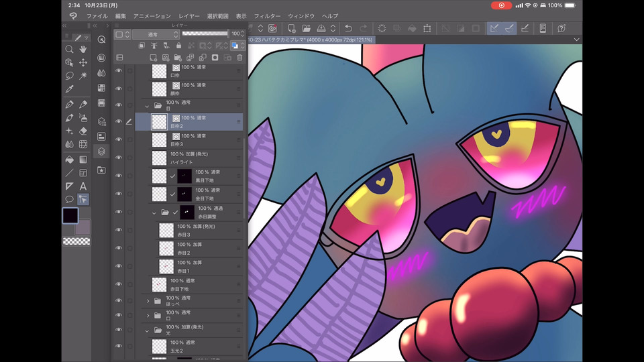Open the レイヤー menu
The image size is (644, 362).
[189, 16]
